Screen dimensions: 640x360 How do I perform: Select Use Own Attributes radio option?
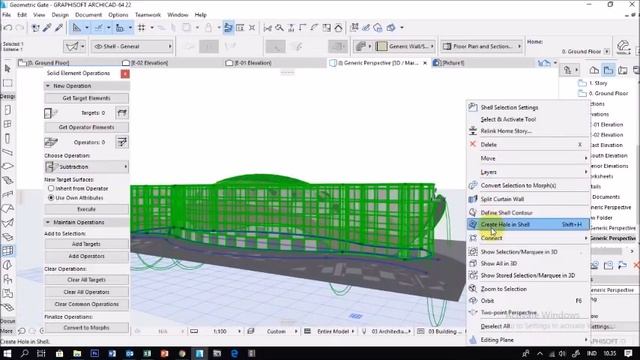pos(51,198)
